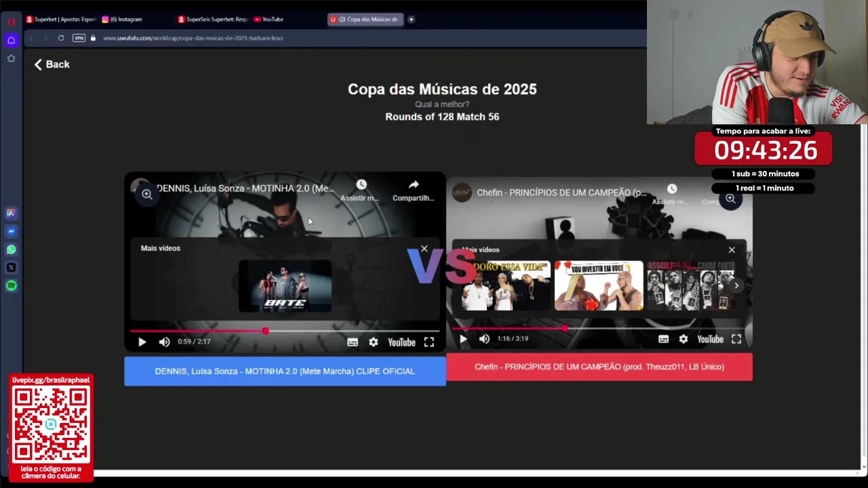Screen dimensions: 868x488
Task: Open the VOU INVESTIR EM VOCÊ suggested thumbnail
Action: (599, 286)
